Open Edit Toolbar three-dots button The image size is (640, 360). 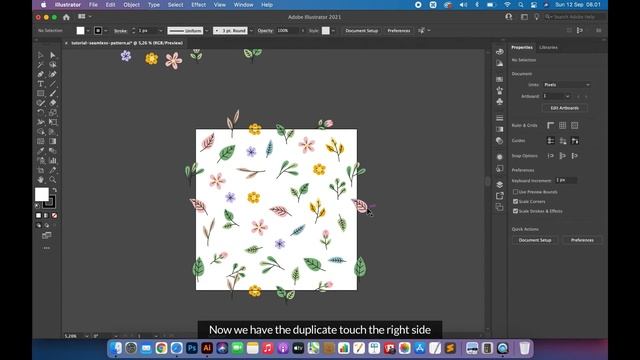(x=47, y=248)
